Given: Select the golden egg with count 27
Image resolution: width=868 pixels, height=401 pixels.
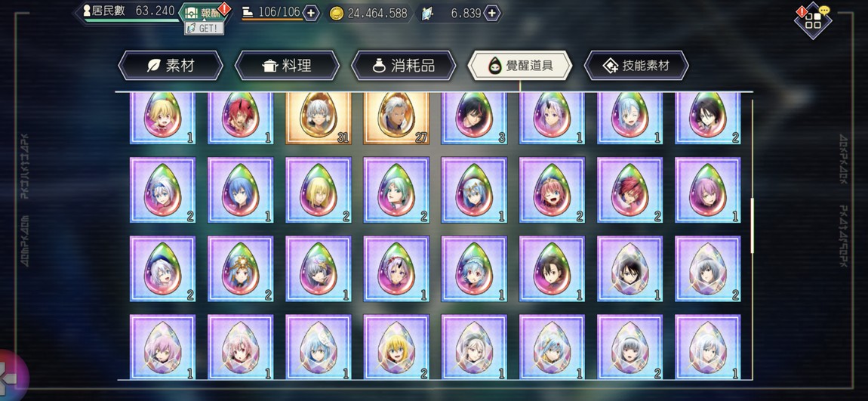Looking at the screenshot, I should [x=396, y=118].
